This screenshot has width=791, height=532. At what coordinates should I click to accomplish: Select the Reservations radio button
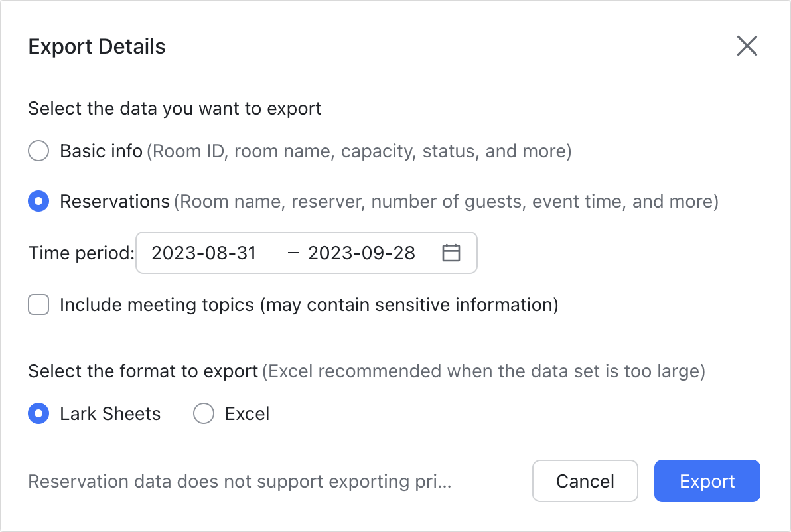pos(38,201)
